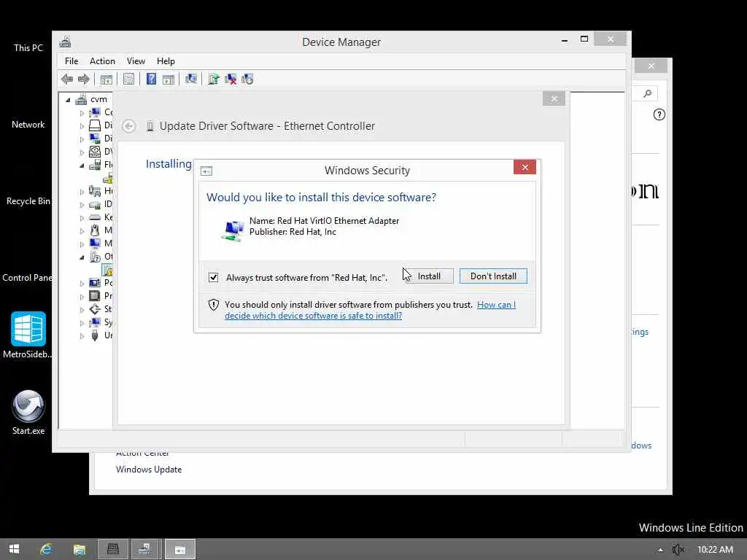Click the muted volume icon in system tray
Screen dimensions: 747x560
pos(678,550)
